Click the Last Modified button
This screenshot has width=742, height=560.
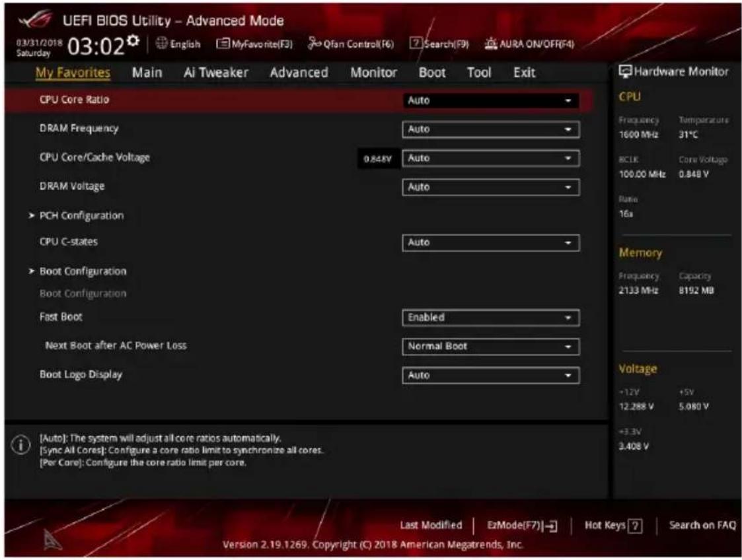point(431,525)
